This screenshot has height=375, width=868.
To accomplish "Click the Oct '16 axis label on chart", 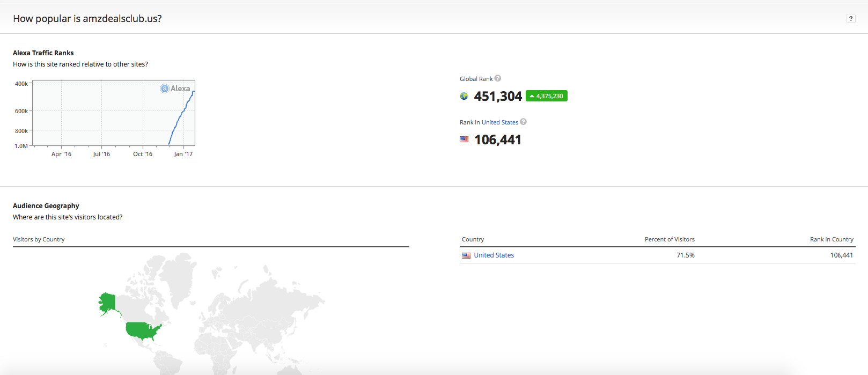I will pos(143,154).
